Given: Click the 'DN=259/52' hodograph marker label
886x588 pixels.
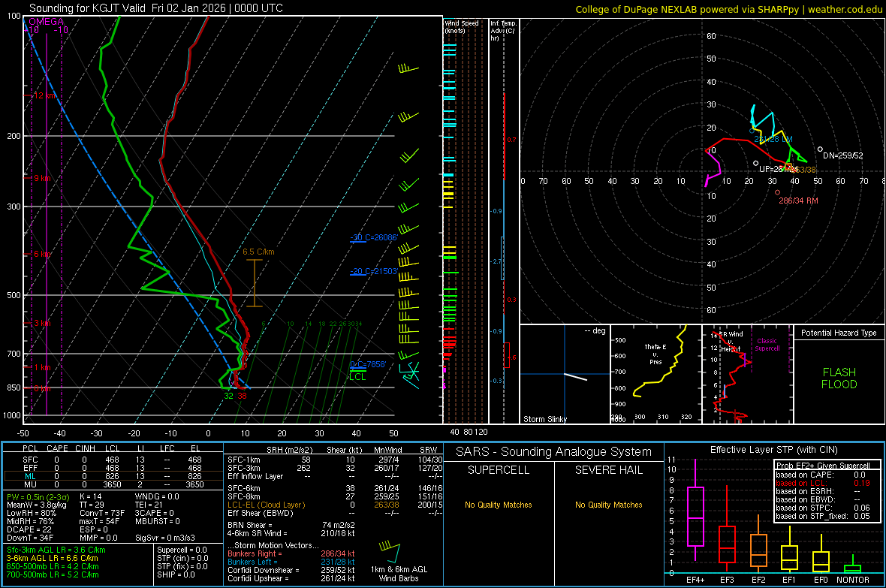Looking at the screenshot, I should point(843,155).
